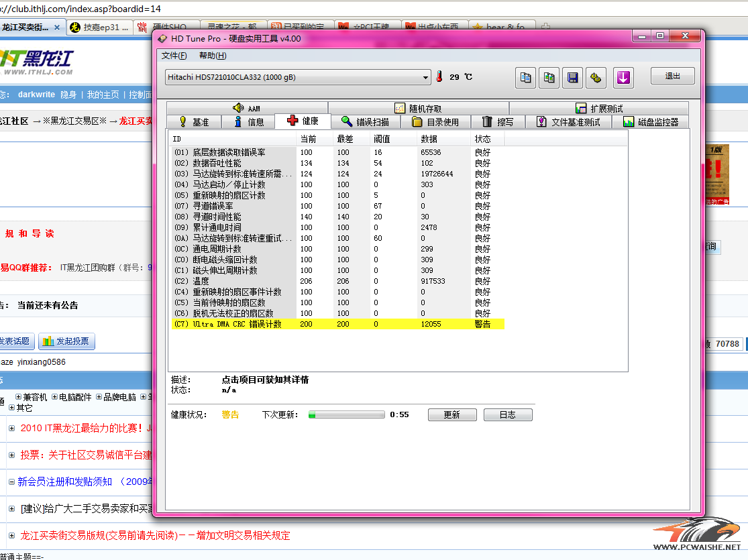Screen dimensions: 748x560
Task: Click the 发起投票 poll button
Action: coord(67,341)
